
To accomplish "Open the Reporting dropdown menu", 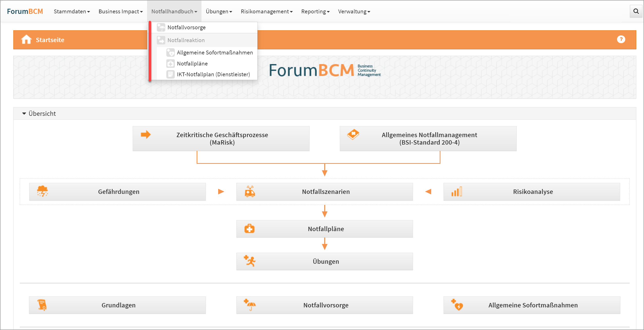I will (315, 12).
